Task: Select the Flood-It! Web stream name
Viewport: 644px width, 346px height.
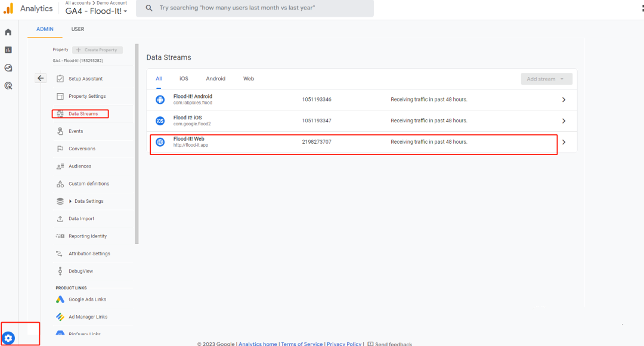Action: [x=188, y=139]
